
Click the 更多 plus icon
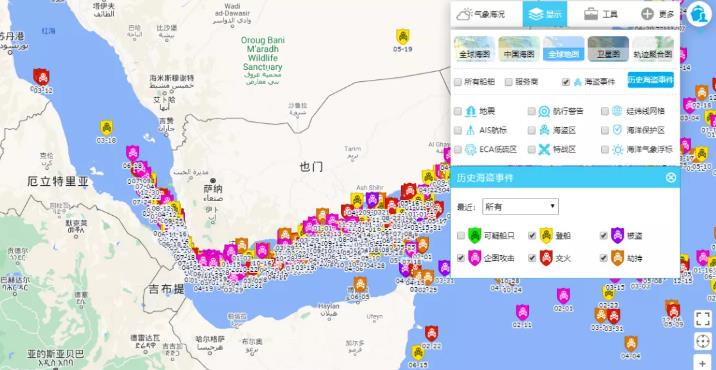point(647,14)
